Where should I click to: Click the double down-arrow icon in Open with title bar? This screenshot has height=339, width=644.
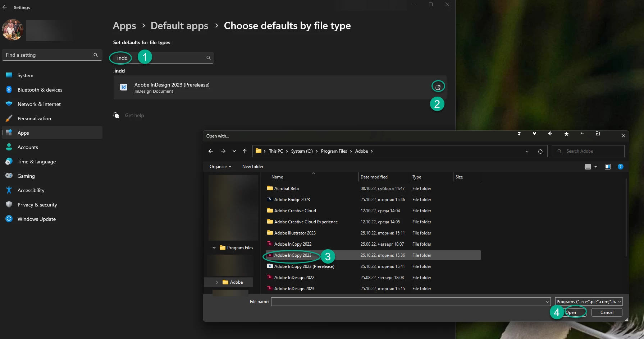point(519,134)
